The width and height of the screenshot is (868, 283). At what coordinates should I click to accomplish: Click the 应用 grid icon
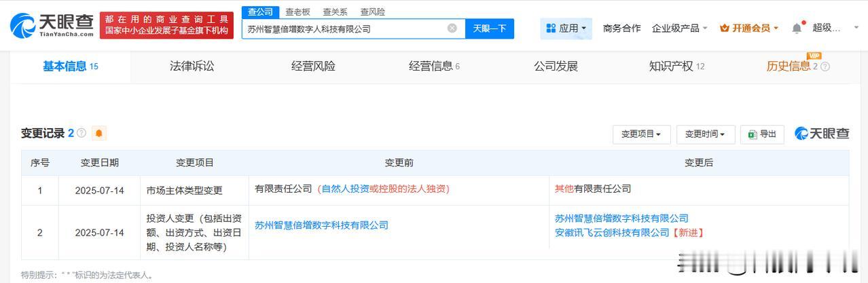[x=551, y=29]
